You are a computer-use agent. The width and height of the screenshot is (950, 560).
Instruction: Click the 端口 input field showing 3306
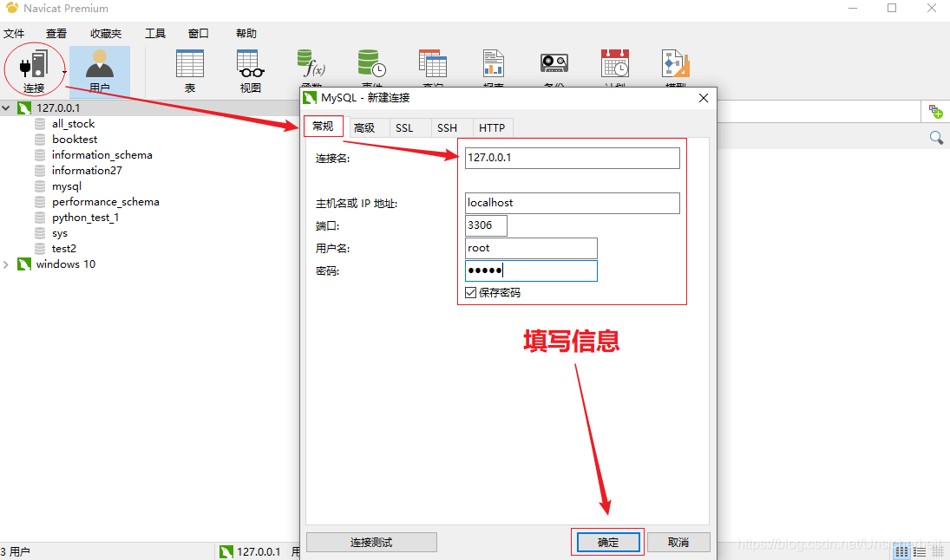pos(486,225)
